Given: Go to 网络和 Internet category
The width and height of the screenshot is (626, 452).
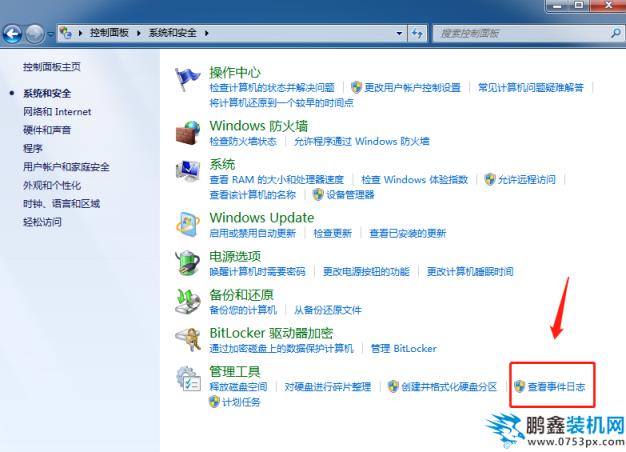Looking at the screenshot, I should click(57, 112).
